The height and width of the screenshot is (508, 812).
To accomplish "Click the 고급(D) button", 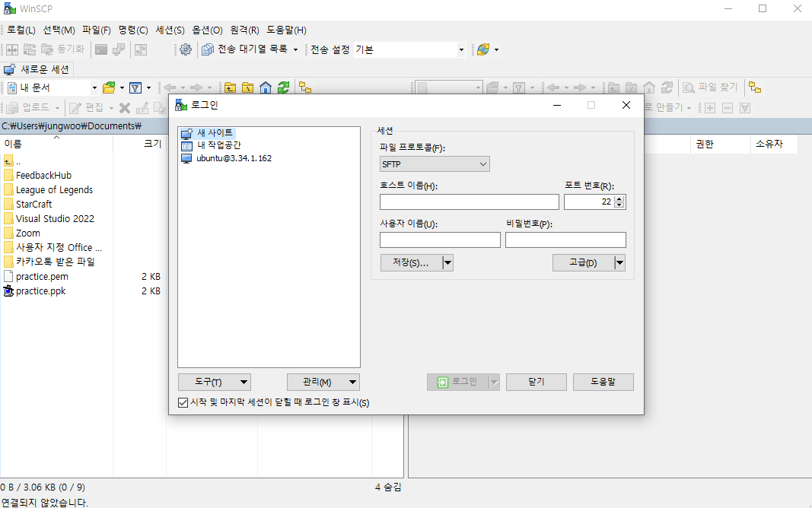I will point(583,263).
